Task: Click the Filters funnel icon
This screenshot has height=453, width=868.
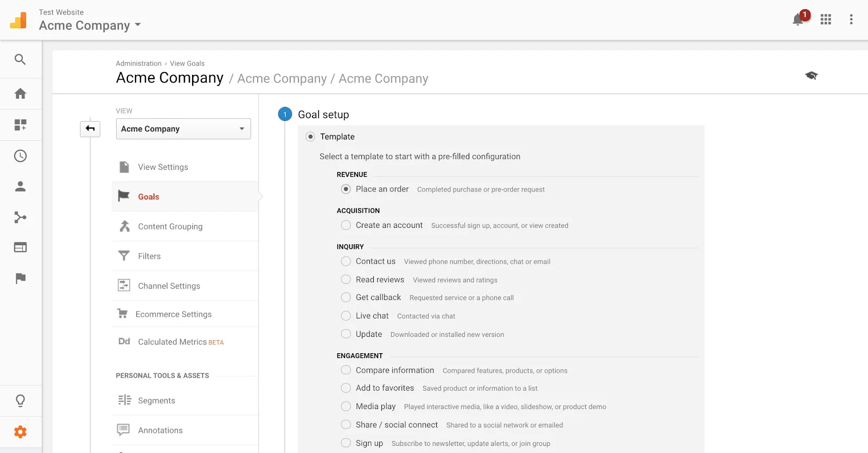Action: [x=124, y=256]
